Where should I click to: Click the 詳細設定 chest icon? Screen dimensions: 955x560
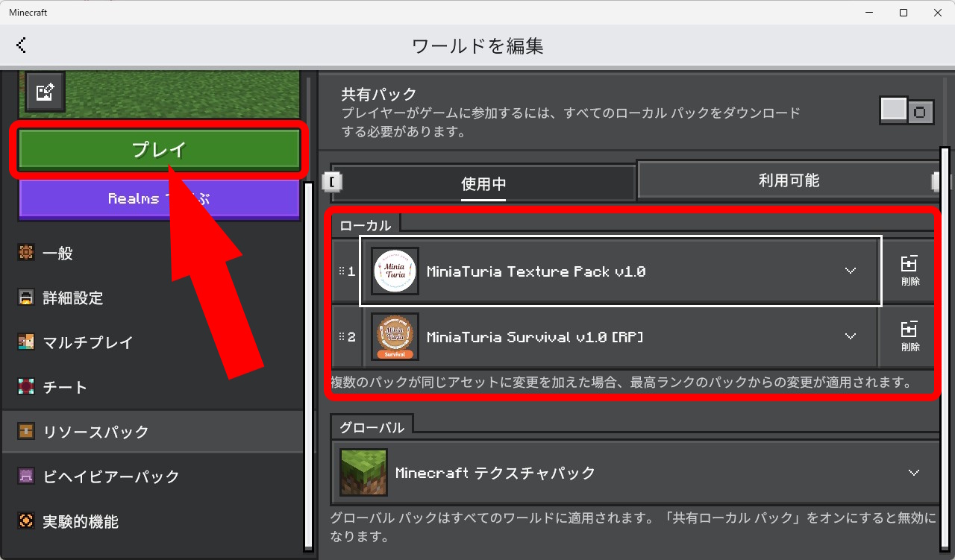[26, 298]
